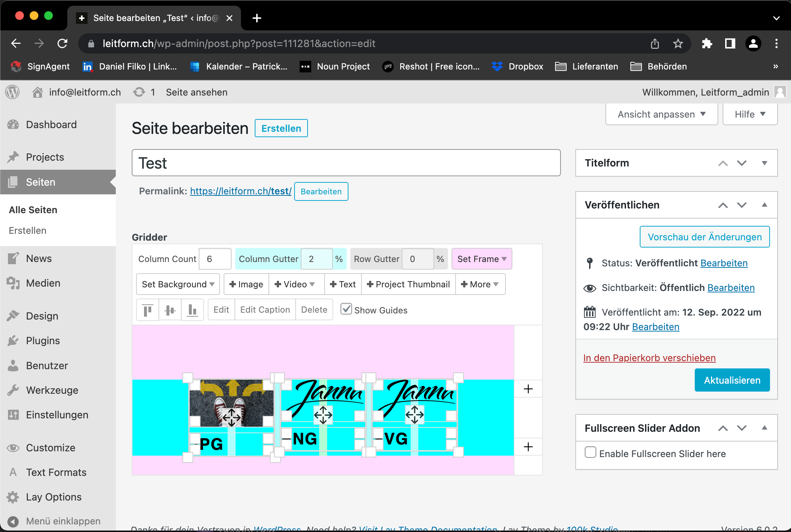The image size is (791, 532).
Task: Open the Ansicht anpassen dropdown
Action: click(661, 114)
